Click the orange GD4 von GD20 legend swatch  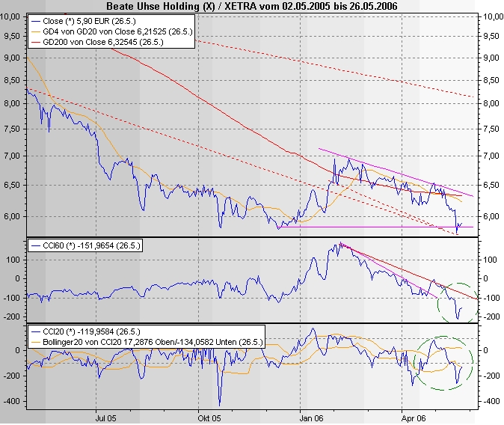(35, 31)
